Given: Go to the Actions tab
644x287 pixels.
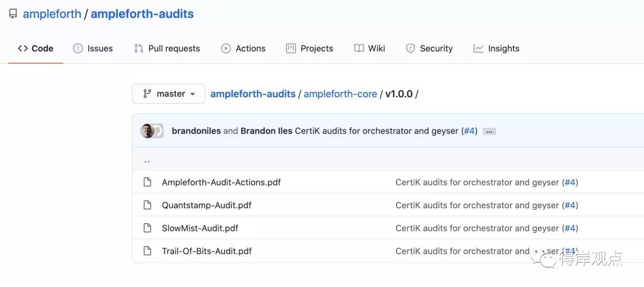Looking at the screenshot, I should (243, 48).
